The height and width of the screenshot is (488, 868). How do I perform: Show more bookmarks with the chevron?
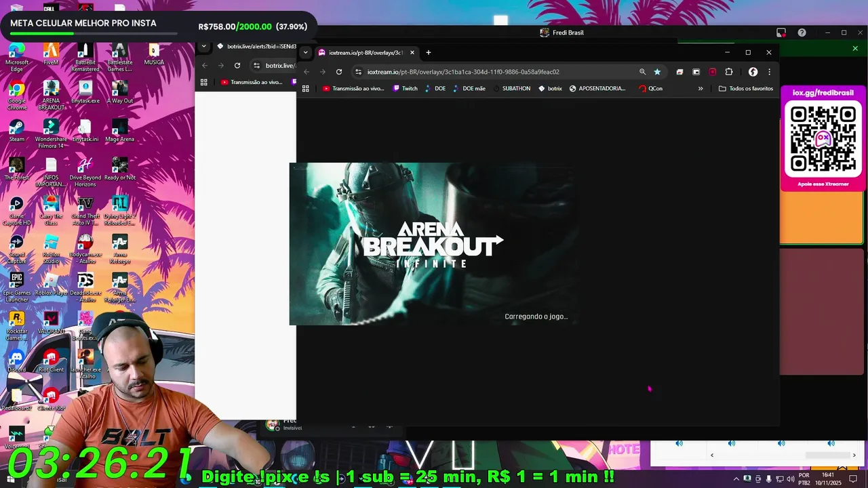[701, 89]
